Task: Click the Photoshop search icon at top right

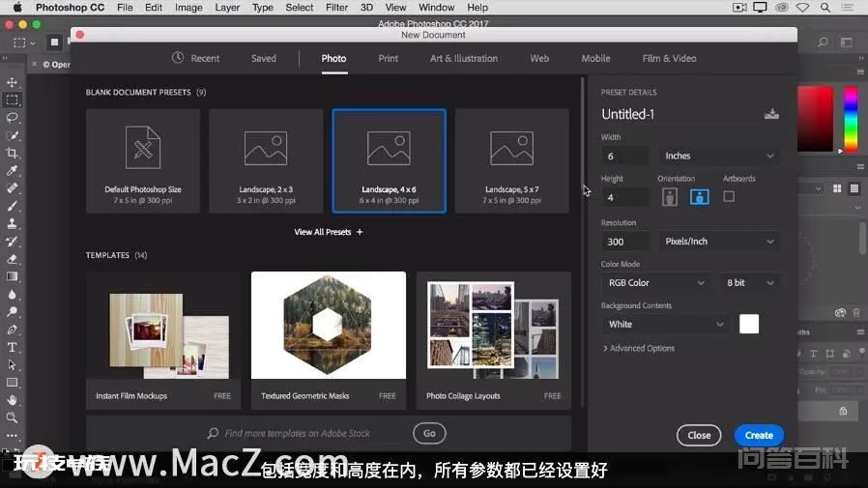Action: [x=824, y=43]
